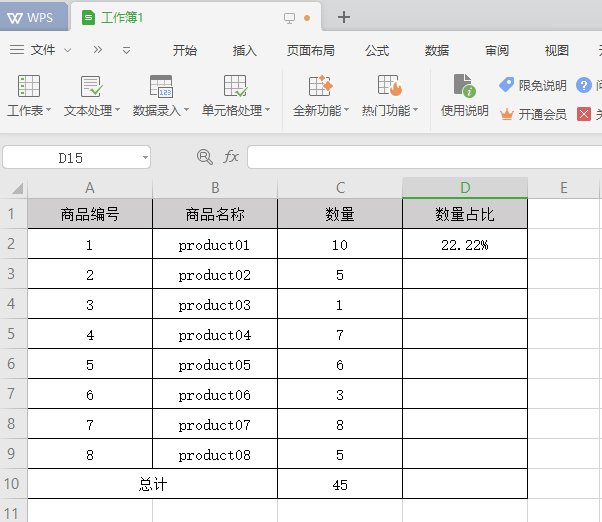The image size is (602, 522).
Task: Click the 工作表 tool icon
Action: [x=29, y=86]
